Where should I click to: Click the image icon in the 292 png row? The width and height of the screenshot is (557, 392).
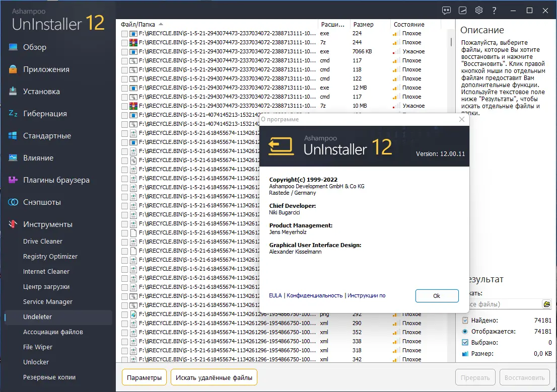point(133,314)
